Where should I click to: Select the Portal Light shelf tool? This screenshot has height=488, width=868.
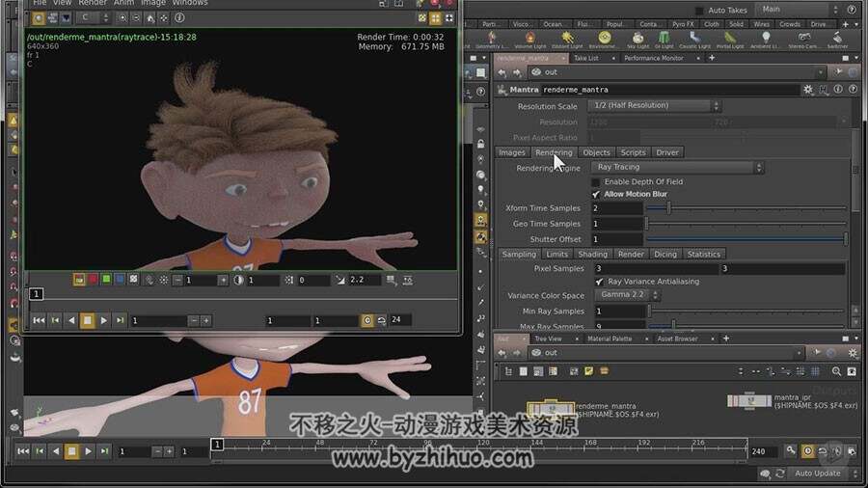(730, 40)
